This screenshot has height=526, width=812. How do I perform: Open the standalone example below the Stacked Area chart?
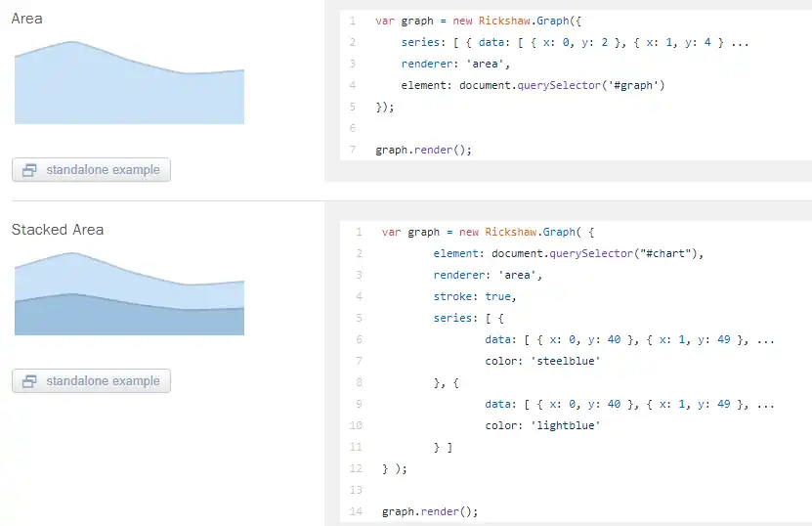92,381
